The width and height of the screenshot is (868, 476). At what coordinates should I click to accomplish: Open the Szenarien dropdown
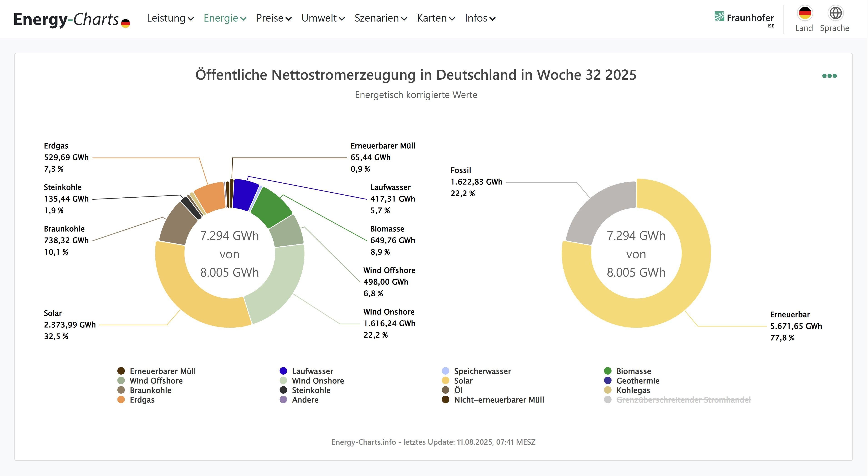pyautogui.click(x=380, y=19)
